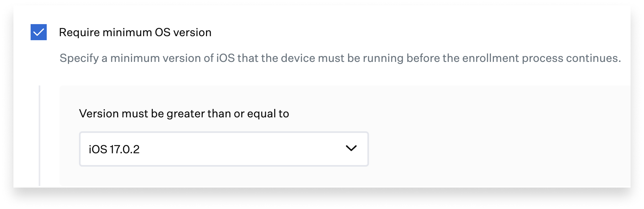Uncheck the Require minimum OS version checkbox
This screenshot has height=209, width=644.
click(x=39, y=32)
